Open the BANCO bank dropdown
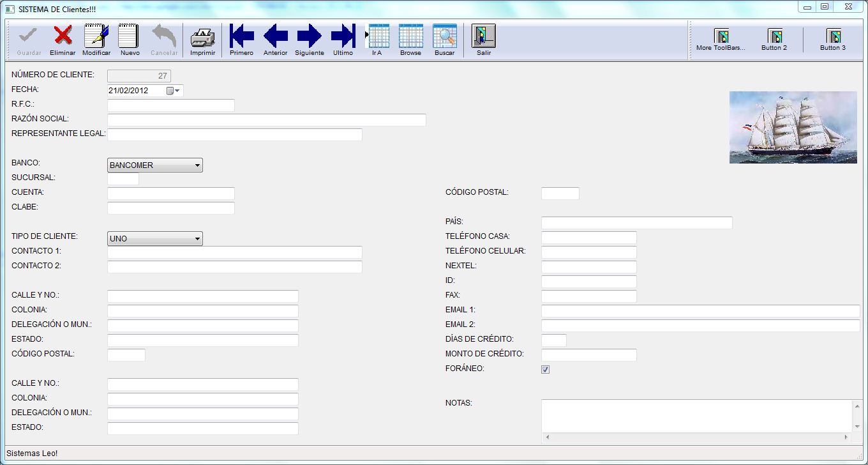This screenshot has width=868, height=465. pos(197,165)
